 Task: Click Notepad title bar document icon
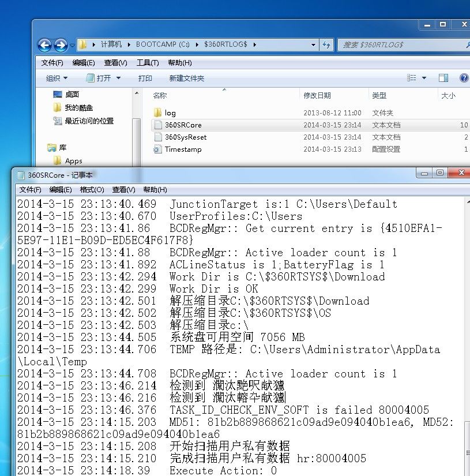[21, 175]
